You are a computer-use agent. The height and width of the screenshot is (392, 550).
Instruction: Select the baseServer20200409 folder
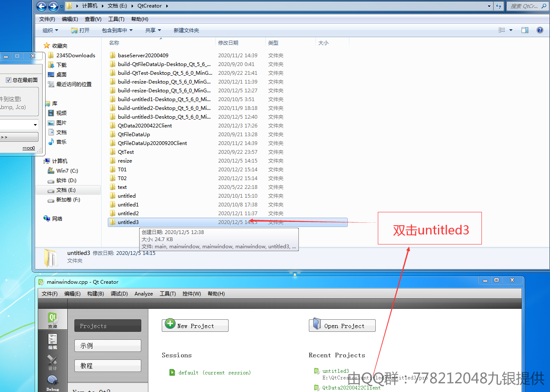tap(143, 55)
